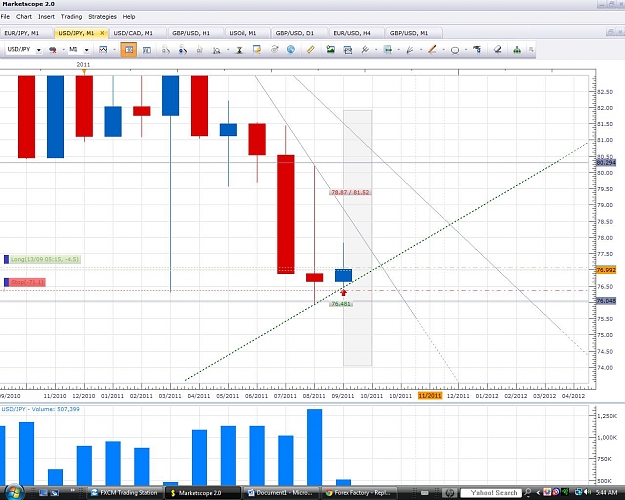Image resolution: width=625 pixels, height=500 pixels.
Task: Open the Trading menu
Action: [x=71, y=17]
